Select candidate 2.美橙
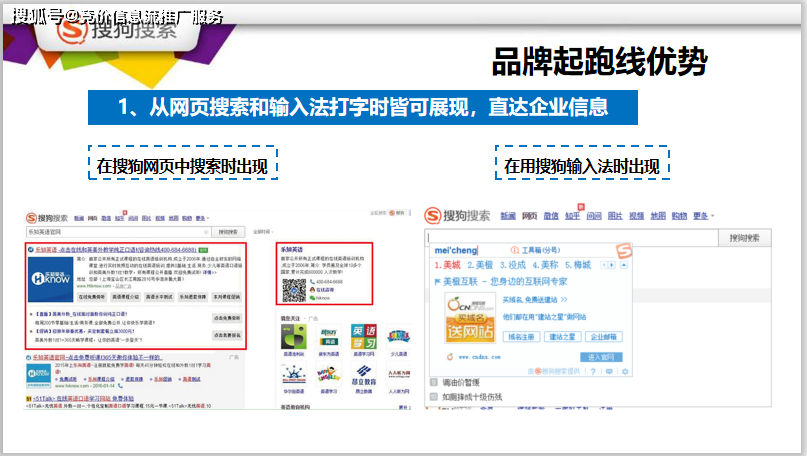The image size is (807, 456). coord(480,265)
